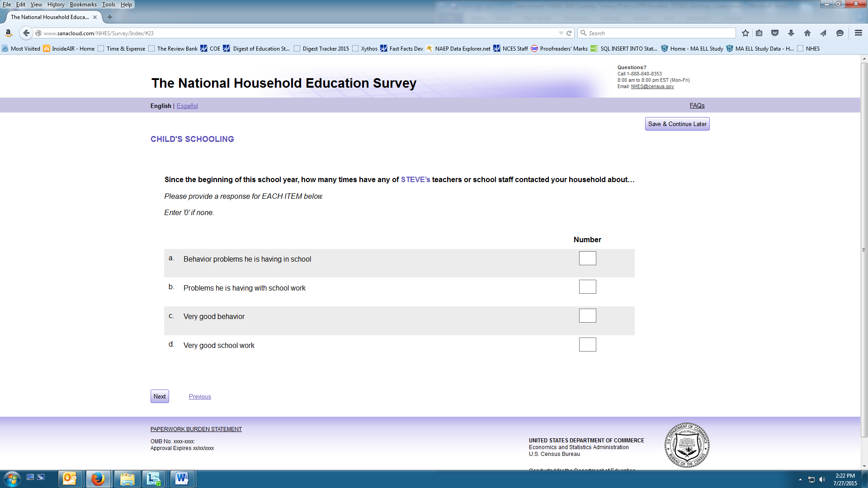Open the Tools menu
The height and width of the screenshot is (488, 868).
[108, 5]
